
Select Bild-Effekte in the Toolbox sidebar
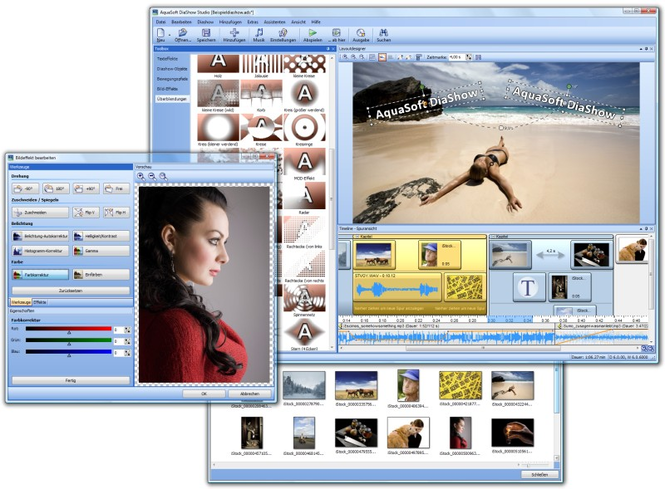coord(167,89)
